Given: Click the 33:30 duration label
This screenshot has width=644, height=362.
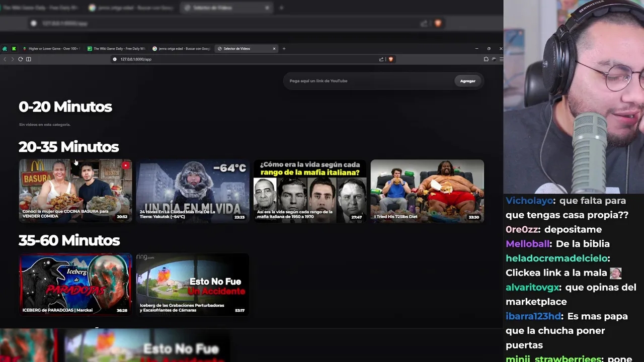Looking at the screenshot, I should (474, 217).
